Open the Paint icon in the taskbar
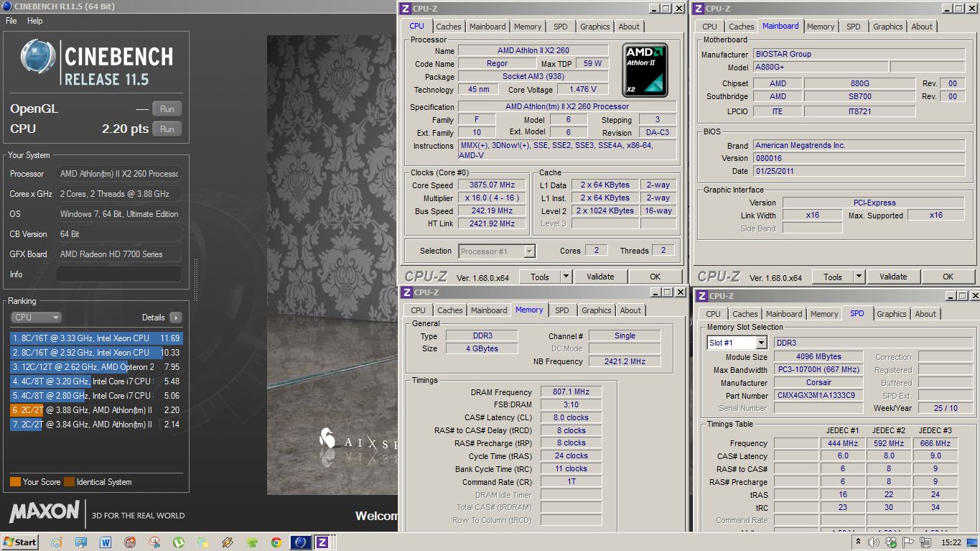 (56, 542)
